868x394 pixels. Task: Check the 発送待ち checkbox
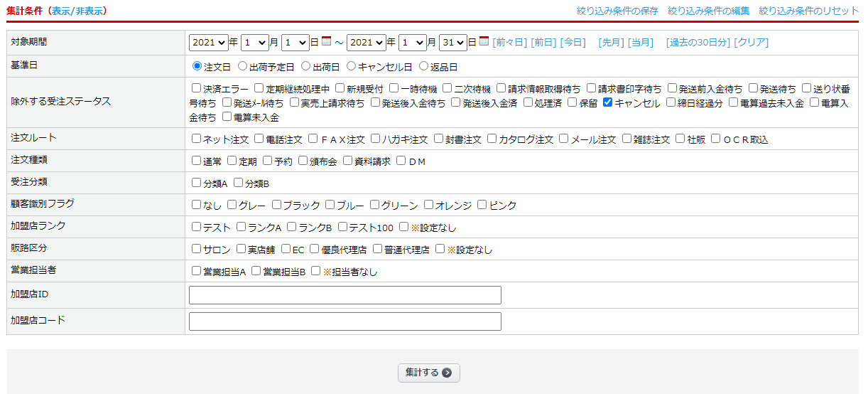pos(754,88)
